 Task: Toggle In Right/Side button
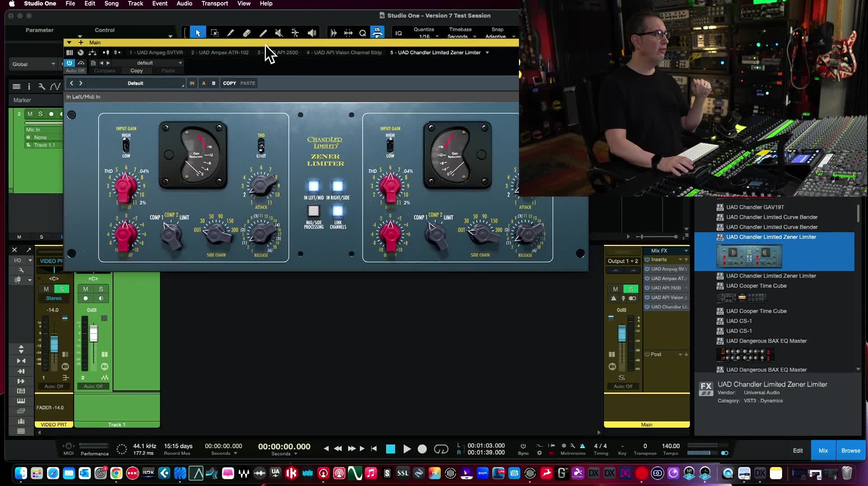coord(338,186)
